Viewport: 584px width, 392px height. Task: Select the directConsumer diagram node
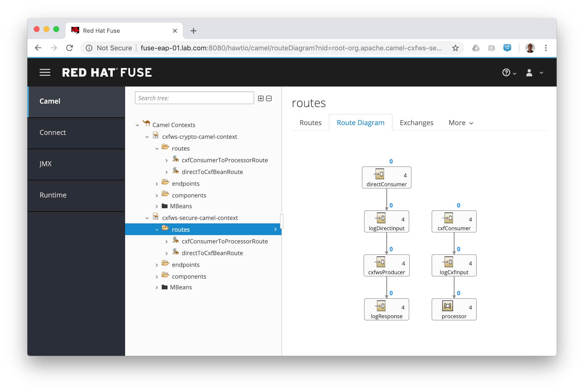pyautogui.click(x=386, y=177)
